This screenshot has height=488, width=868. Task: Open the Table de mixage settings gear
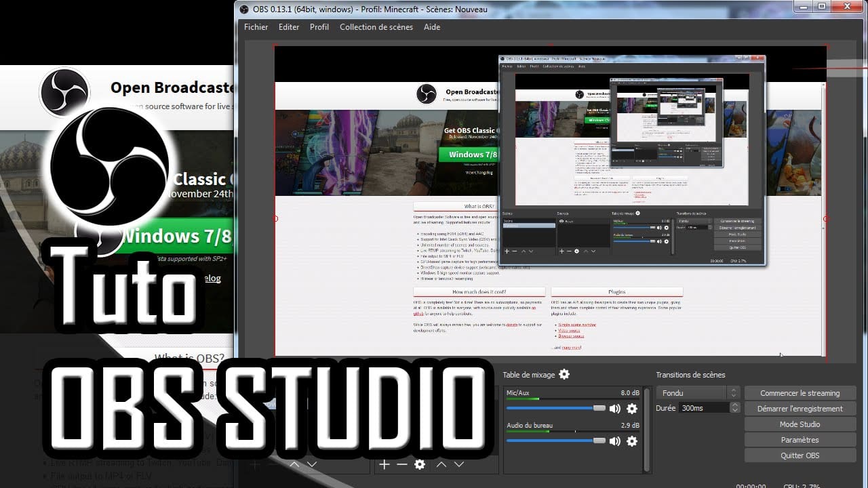564,375
